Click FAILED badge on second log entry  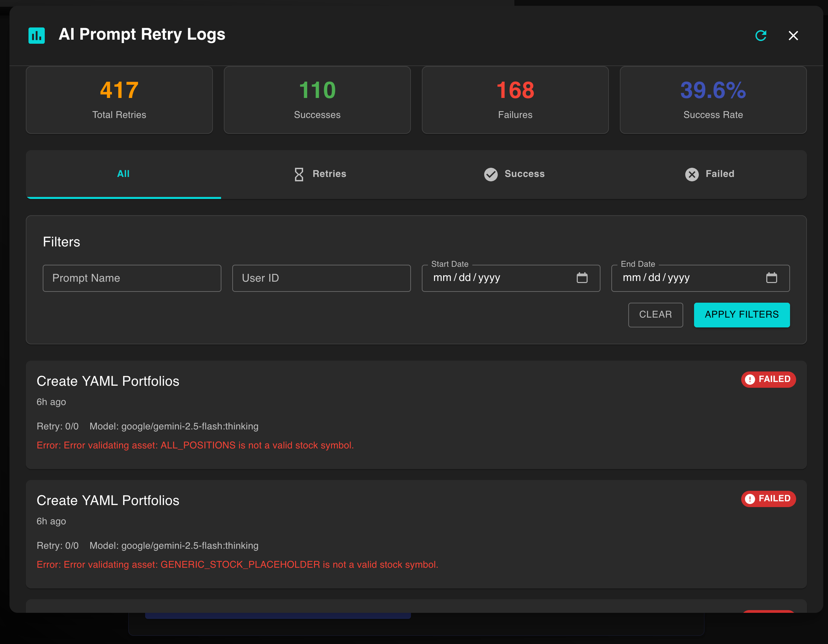coord(768,499)
